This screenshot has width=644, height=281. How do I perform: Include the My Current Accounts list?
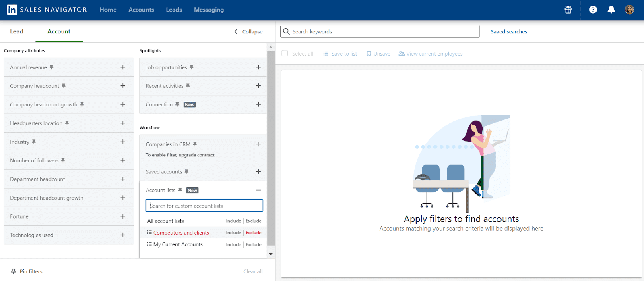tap(233, 244)
